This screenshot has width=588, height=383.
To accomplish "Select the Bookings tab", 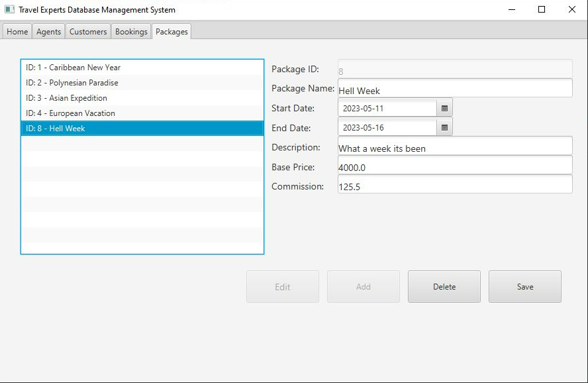I will point(131,32).
